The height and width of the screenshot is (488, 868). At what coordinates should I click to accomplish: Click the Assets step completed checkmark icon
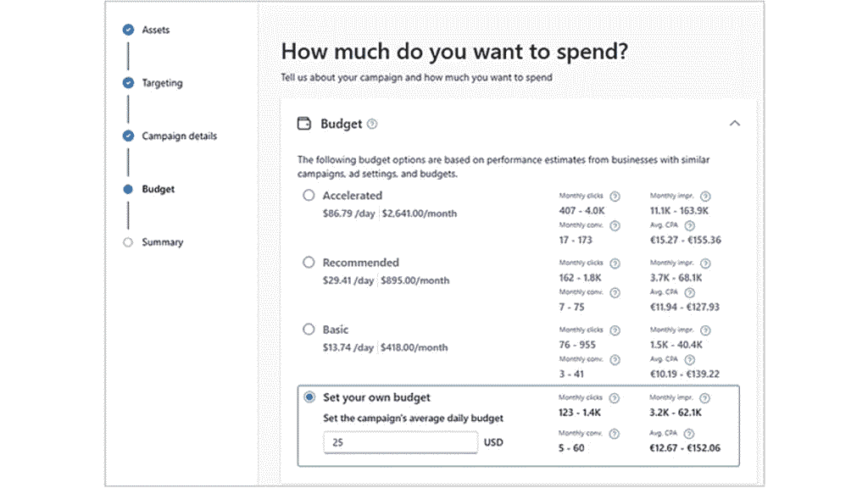tap(128, 29)
